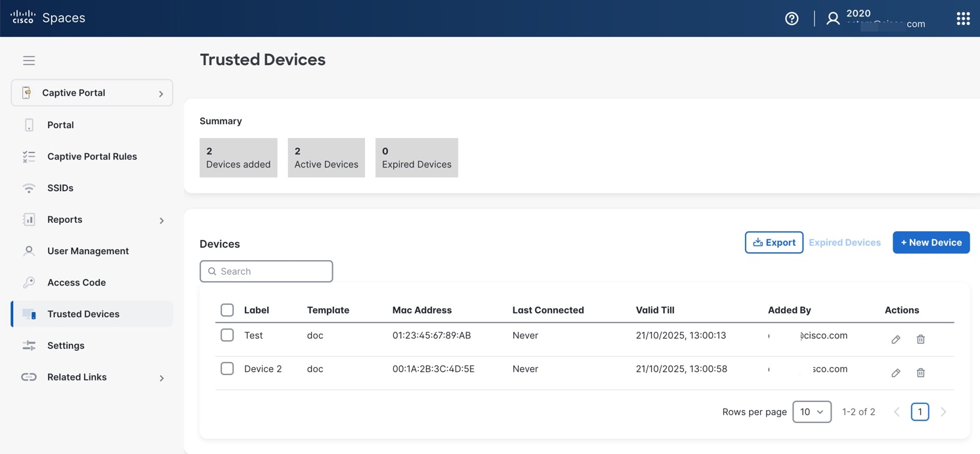This screenshot has width=980, height=454.
Task: Click the hamburger menu icon in sidebar
Action: [29, 60]
